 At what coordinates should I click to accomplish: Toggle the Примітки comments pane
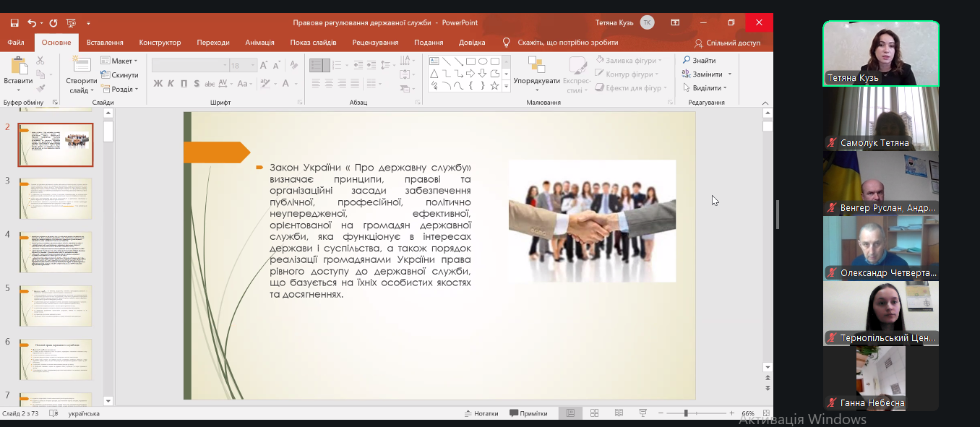[528, 413]
